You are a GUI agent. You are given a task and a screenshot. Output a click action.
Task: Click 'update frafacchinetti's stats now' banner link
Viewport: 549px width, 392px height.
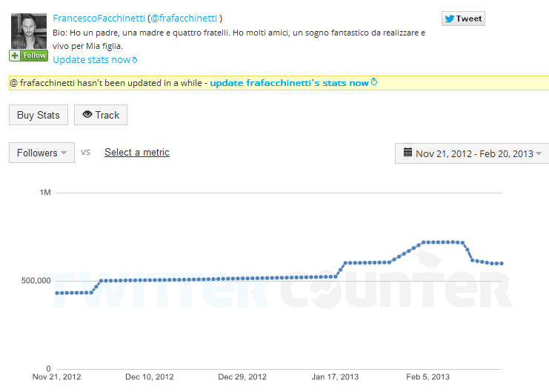289,83
